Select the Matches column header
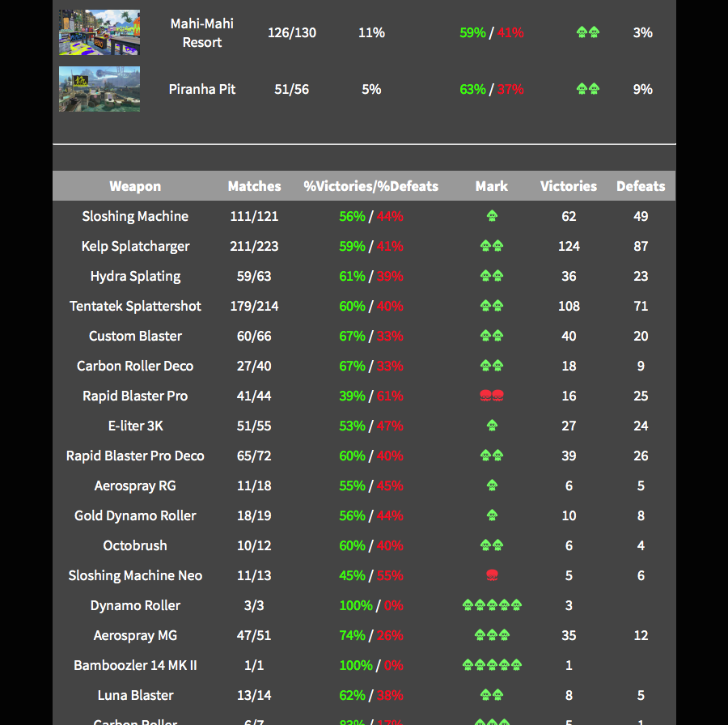The height and width of the screenshot is (725, 728). (x=254, y=185)
